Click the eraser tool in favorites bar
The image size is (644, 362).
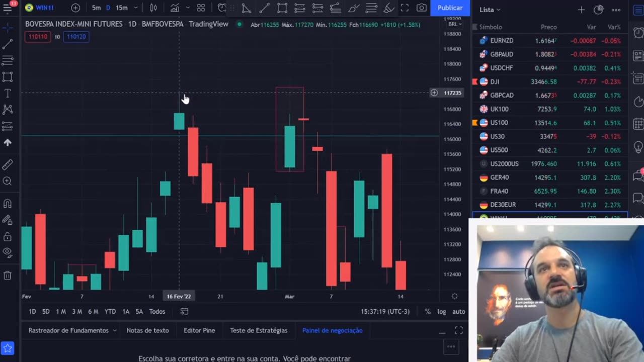[389, 8]
